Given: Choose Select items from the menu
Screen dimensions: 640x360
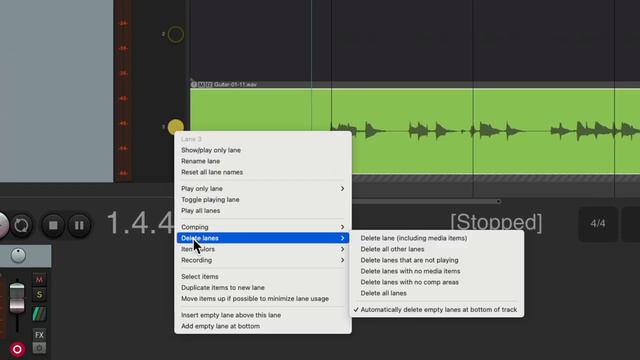Looking at the screenshot, I should tap(262, 277).
